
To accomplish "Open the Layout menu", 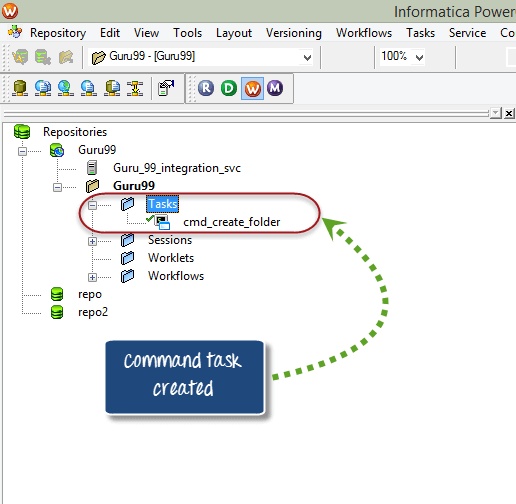I will click(234, 33).
